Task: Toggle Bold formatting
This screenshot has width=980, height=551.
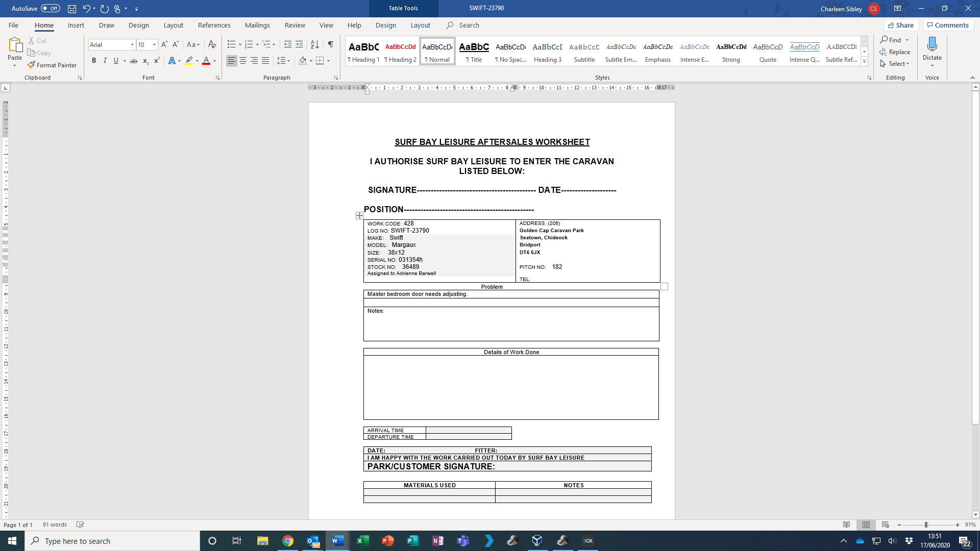Action: [94, 61]
